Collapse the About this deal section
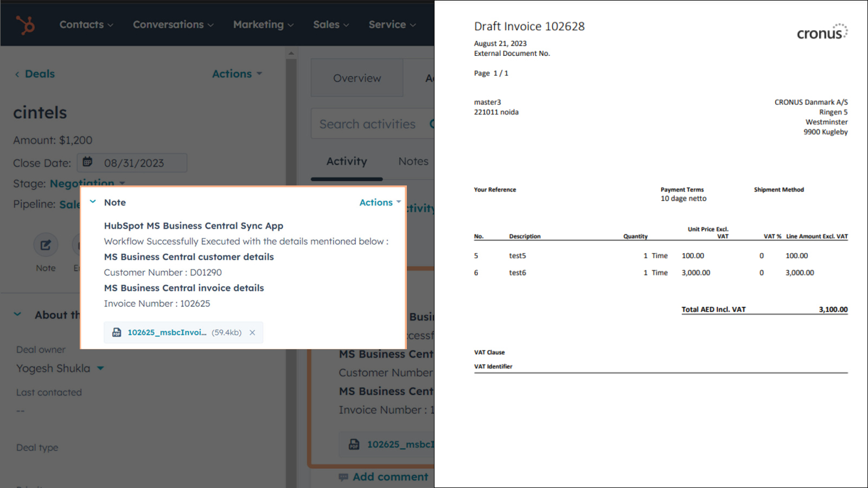868x488 pixels. pos(17,314)
